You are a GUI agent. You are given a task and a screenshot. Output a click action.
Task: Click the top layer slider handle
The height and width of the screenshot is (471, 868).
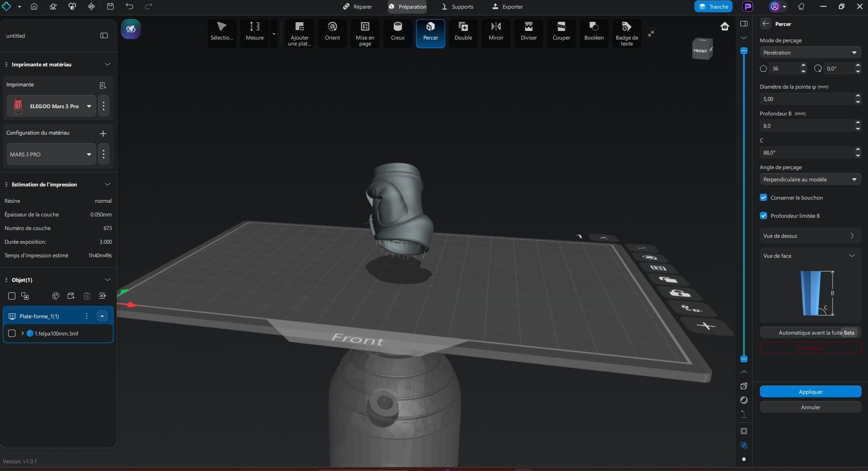click(x=744, y=51)
